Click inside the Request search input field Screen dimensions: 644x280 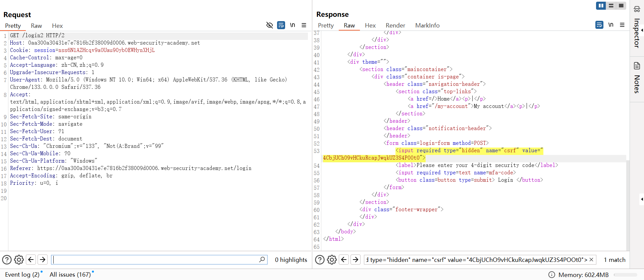tap(154, 260)
